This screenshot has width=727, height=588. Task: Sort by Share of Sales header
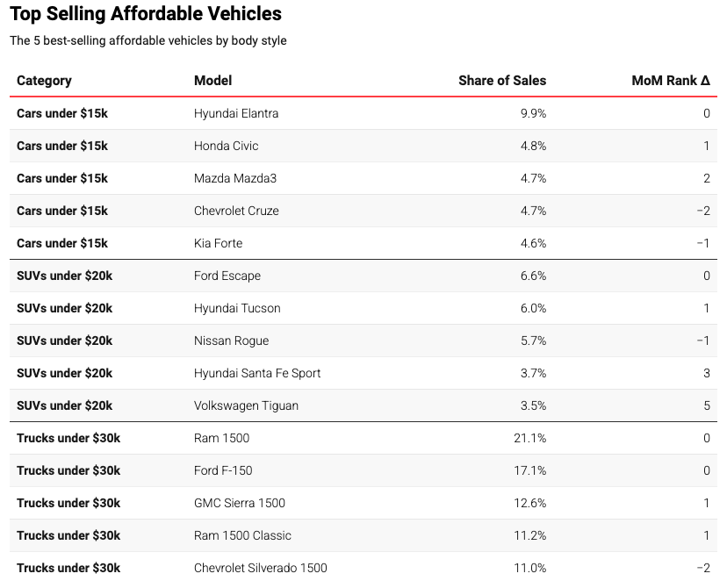(x=502, y=81)
